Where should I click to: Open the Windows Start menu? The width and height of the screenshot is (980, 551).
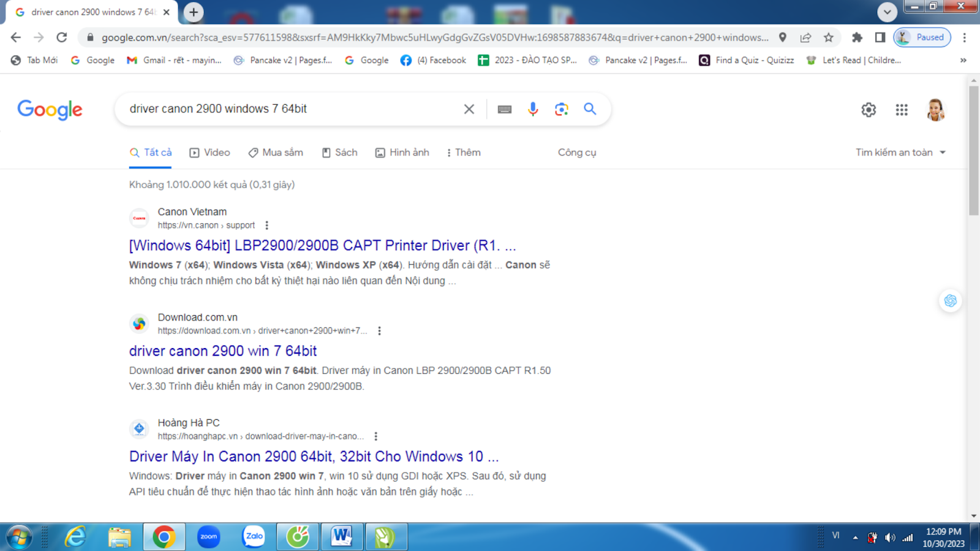pyautogui.click(x=19, y=538)
